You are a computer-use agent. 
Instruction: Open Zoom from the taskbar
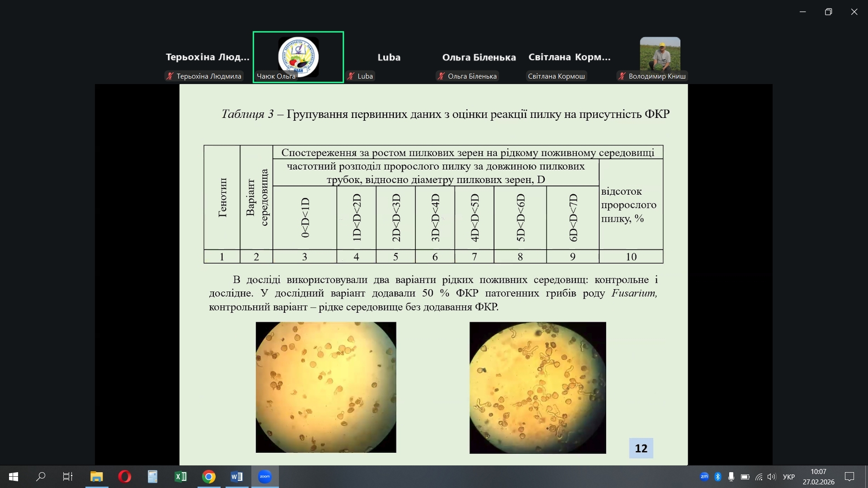click(x=265, y=477)
